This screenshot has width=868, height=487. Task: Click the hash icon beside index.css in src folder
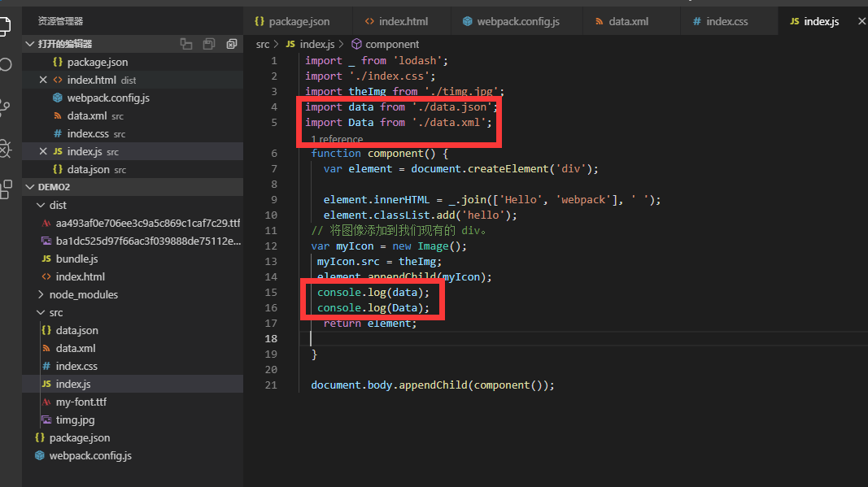click(46, 366)
